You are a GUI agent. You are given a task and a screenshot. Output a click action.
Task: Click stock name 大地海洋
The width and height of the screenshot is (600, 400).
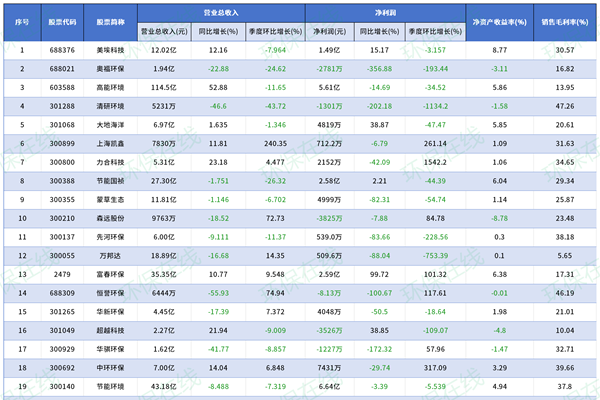click(111, 125)
